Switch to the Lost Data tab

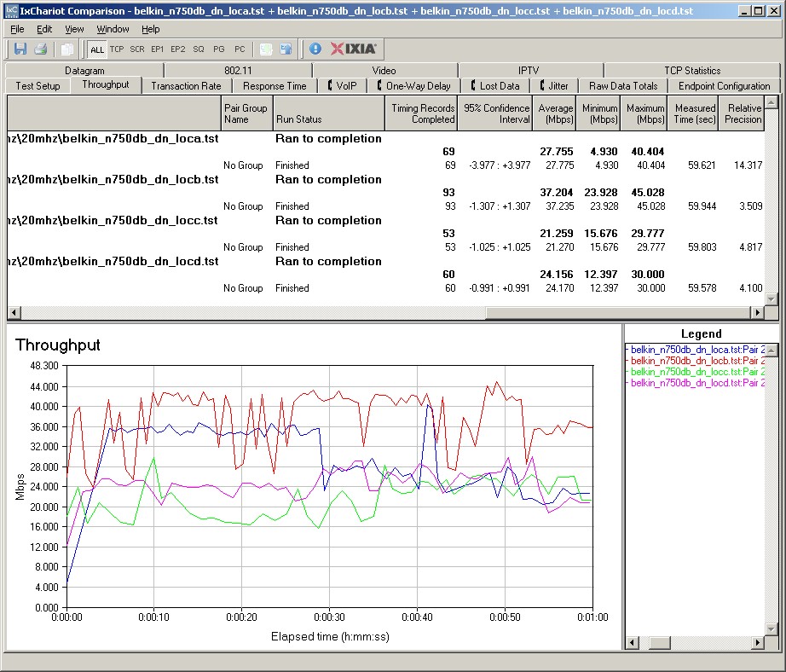coord(495,86)
